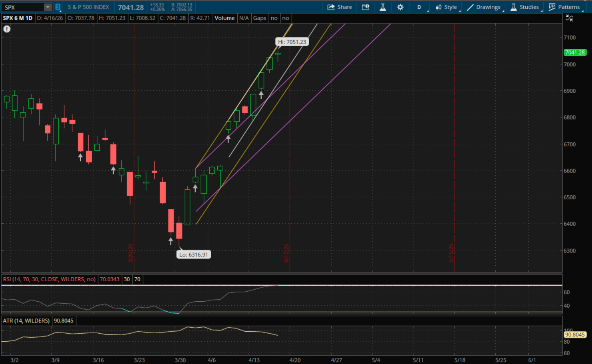Expand the Studies dropdown
592x364 pixels.
[x=525, y=7]
